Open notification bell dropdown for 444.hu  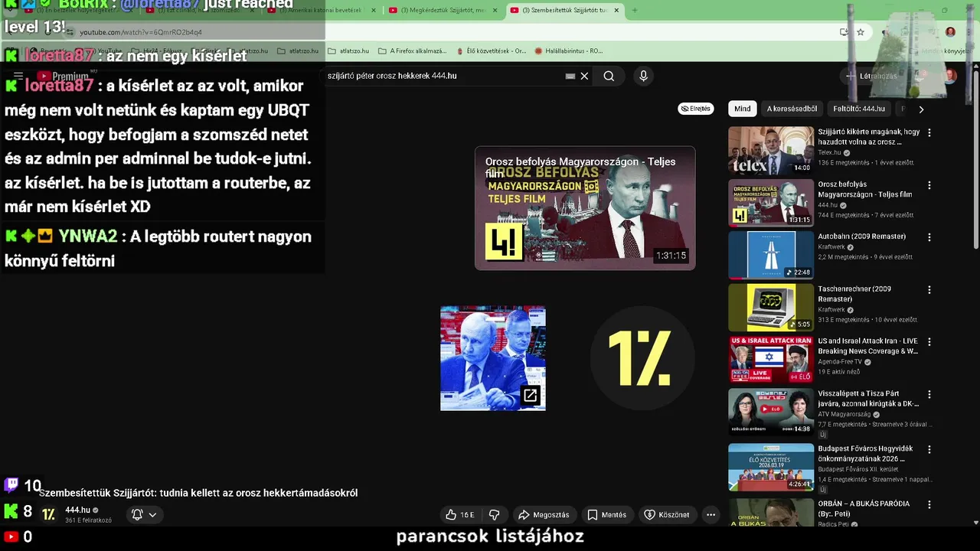[145, 514]
